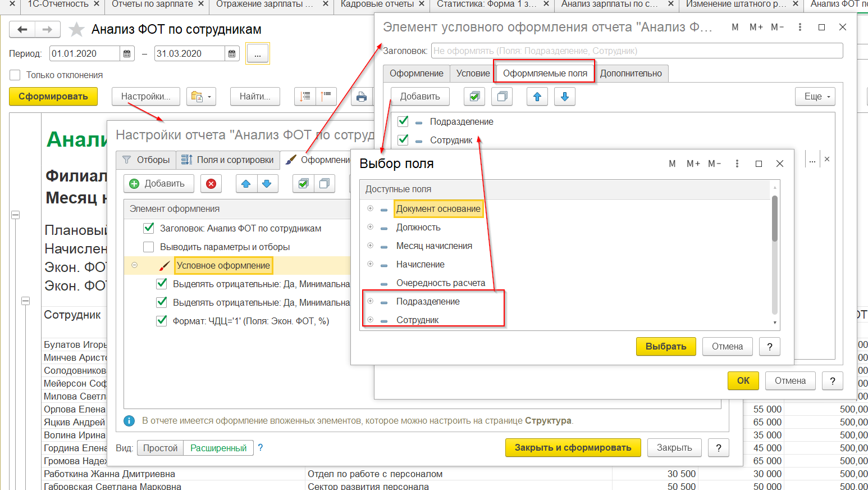This screenshot has height=490, width=868.
Task: Go back with the left arrow navigation button
Action: coord(22,29)
